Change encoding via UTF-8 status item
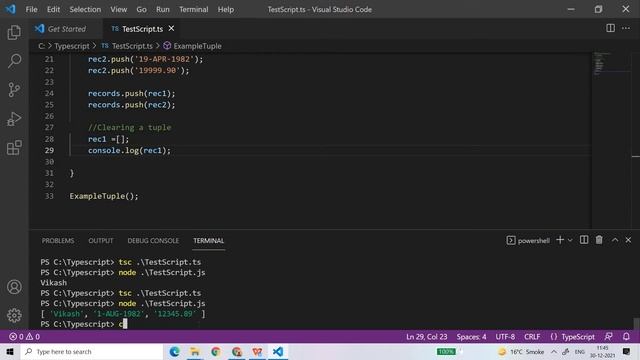Image resolution: width=640 pixels, height=360 pixels. pyautogui.click(x=505, y=337)
